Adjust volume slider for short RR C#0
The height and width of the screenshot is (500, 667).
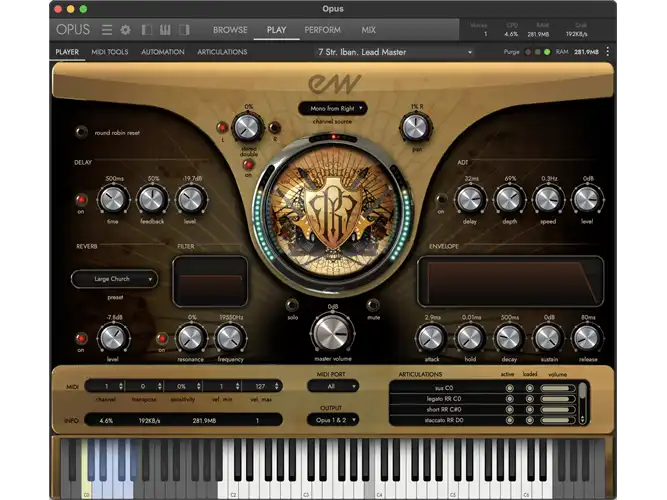tap(558, 409)
